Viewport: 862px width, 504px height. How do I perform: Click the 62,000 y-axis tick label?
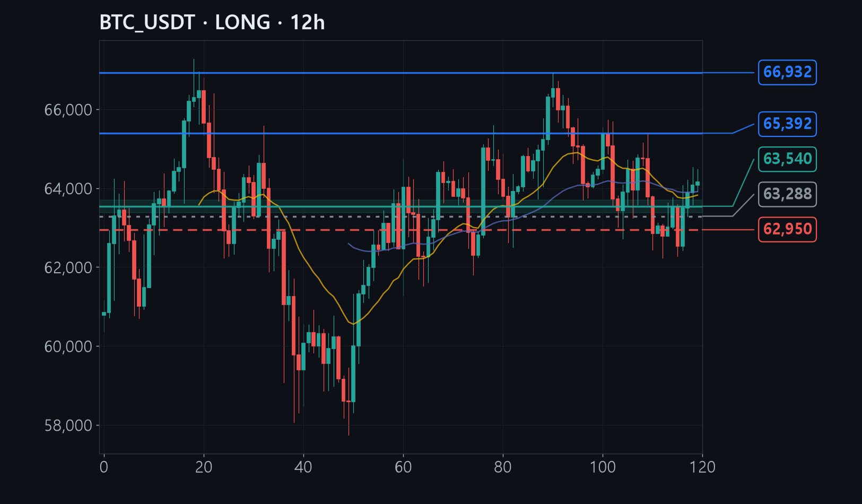click(68, 268)
